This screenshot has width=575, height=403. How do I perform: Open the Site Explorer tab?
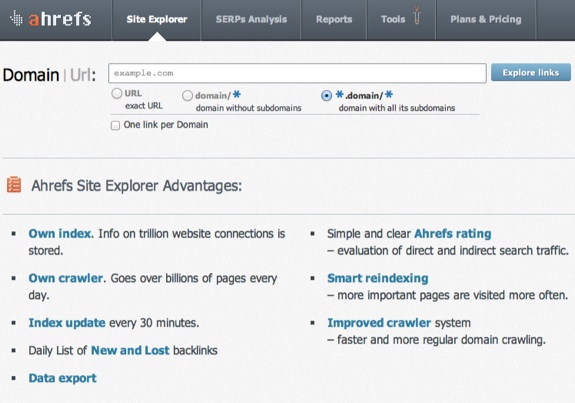point(157,19)
